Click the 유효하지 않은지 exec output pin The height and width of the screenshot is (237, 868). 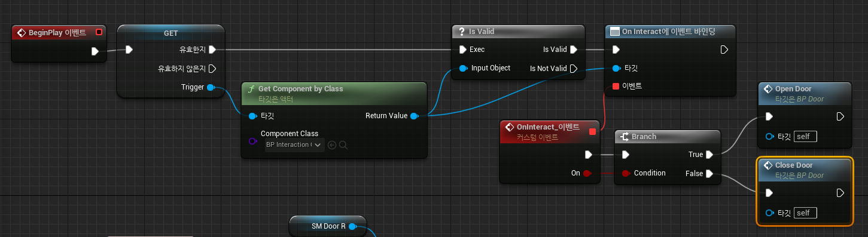(212, 68)
